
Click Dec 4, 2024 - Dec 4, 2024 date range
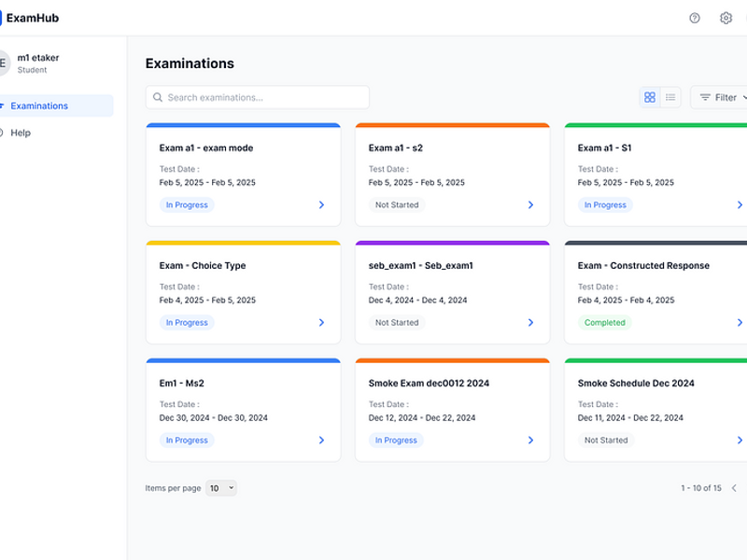pyautogui.click(x=417, y=300)
